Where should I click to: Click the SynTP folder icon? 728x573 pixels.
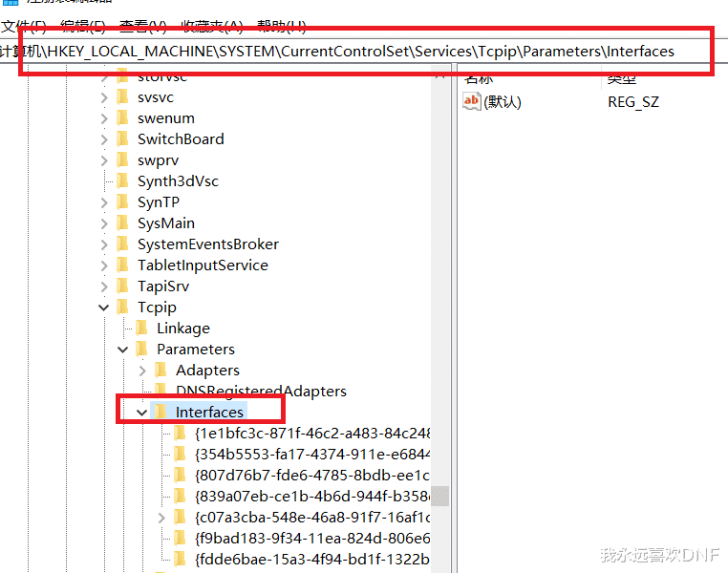(x=123, y=202)
